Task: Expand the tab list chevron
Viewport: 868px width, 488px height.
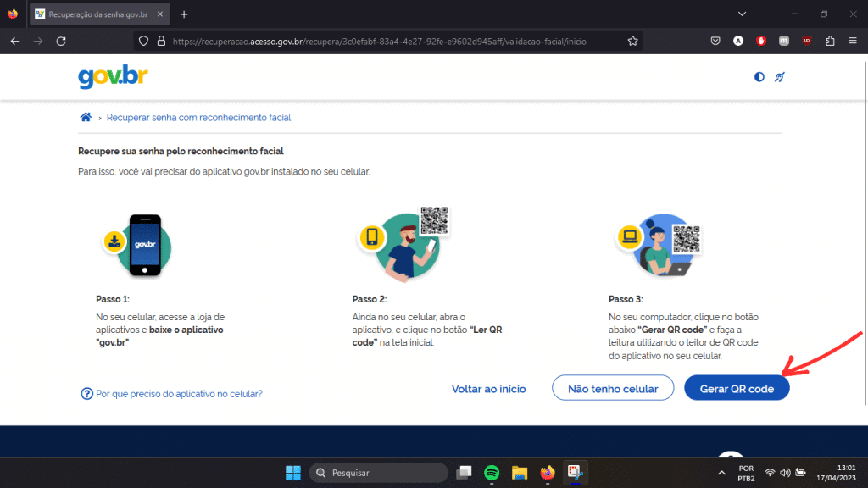Action: click(742, 14)
